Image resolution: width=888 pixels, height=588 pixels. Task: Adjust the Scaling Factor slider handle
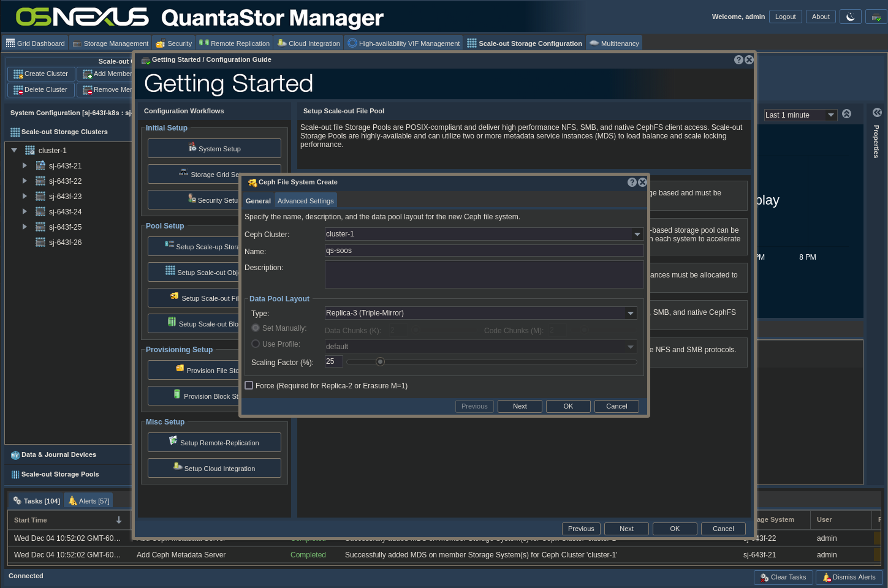click(x=380, y=362)
